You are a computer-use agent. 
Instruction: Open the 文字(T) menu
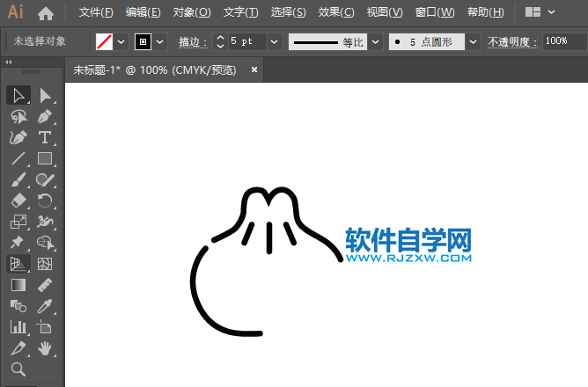coord(241,12)
